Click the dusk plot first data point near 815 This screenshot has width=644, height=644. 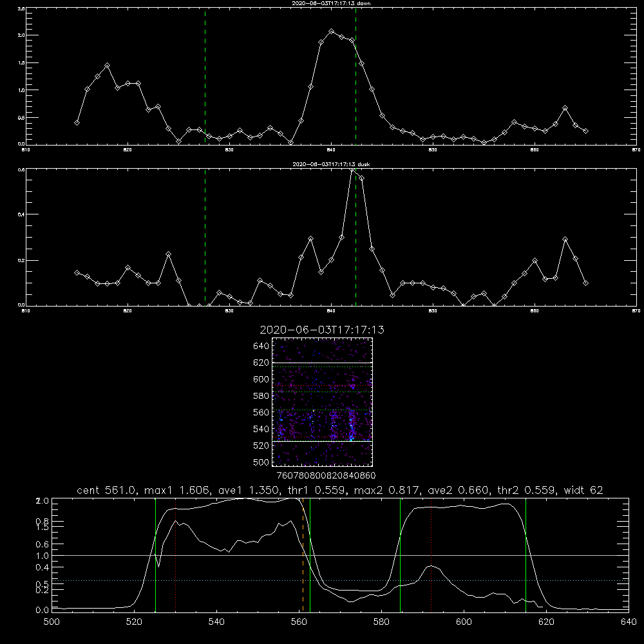77,272
